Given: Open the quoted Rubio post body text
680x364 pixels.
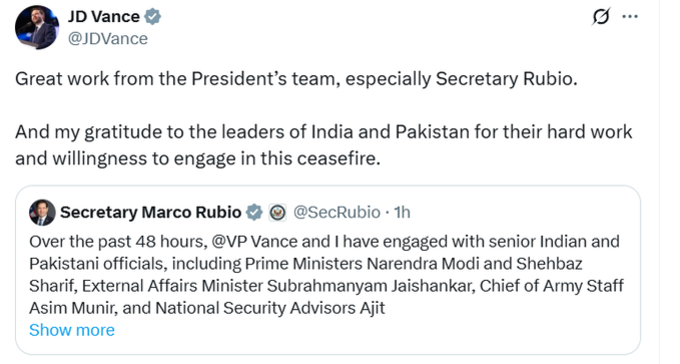Looking at the screenshot, I should point(326,275).
